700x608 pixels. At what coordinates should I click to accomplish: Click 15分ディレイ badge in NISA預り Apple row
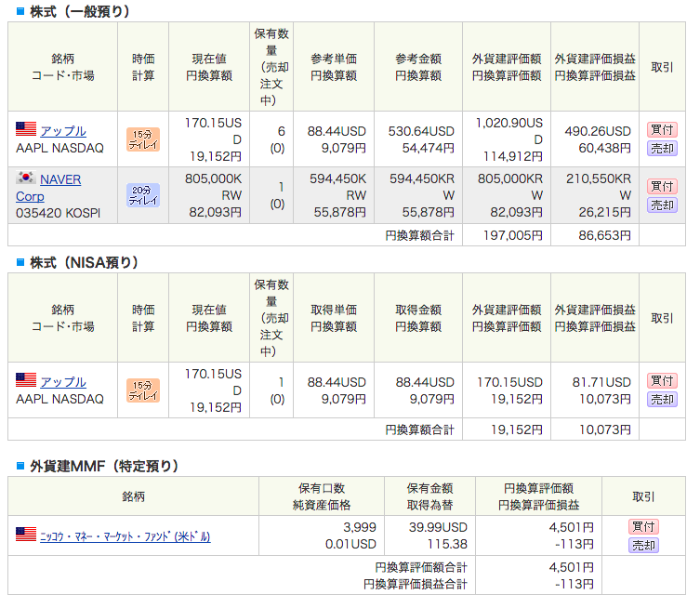coord(143,390)
